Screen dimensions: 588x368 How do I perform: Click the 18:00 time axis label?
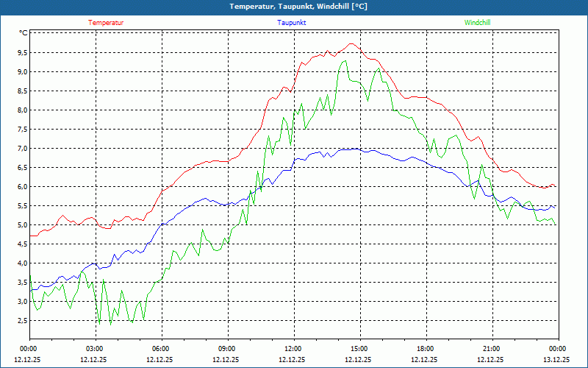[425, 349]
